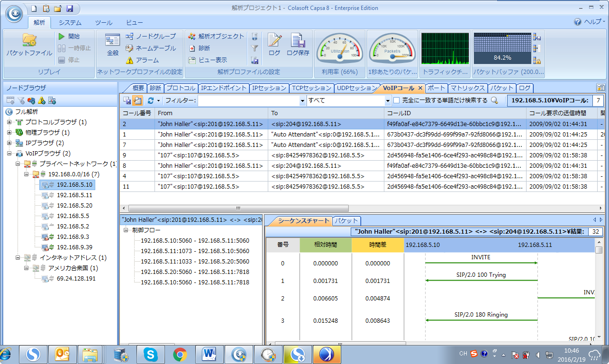Open the すべて filter dropdown
The image size is (609, 364).
click(x=387, y=100)
